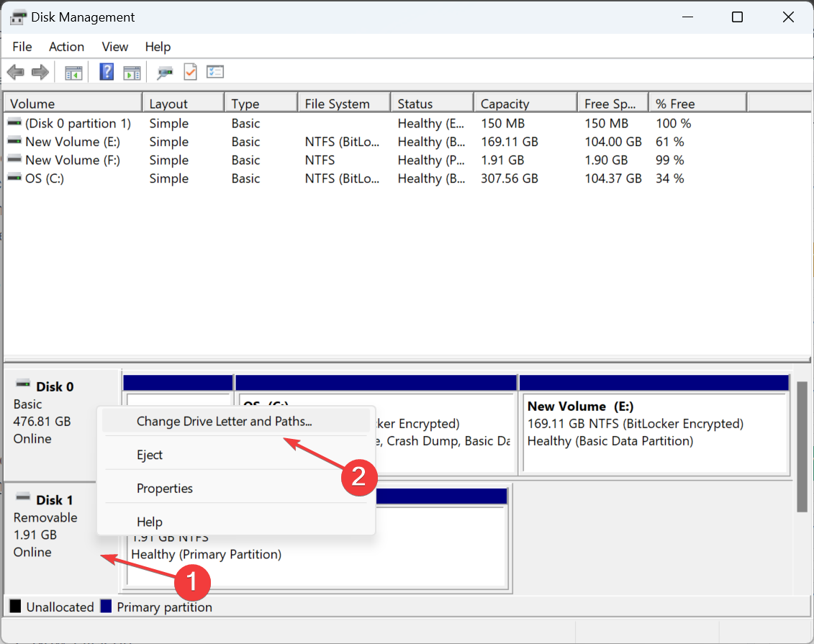Click the properties magnifier toolbar icon
The width and height of the screenshot is (814, 644).
coord(164,71)
